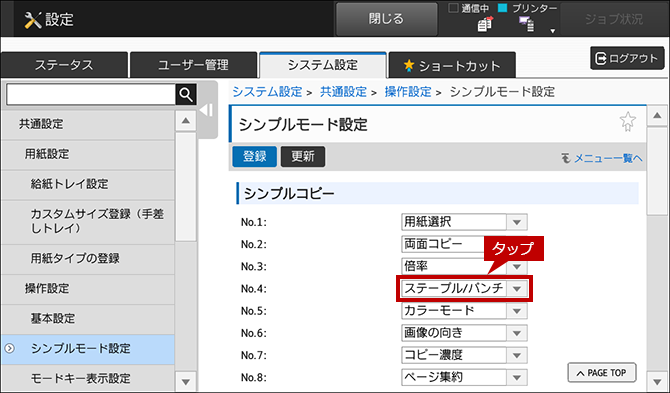Select 用紙設定 in the side menu
This screenshot has width=670, height=393.
(88, 154)
